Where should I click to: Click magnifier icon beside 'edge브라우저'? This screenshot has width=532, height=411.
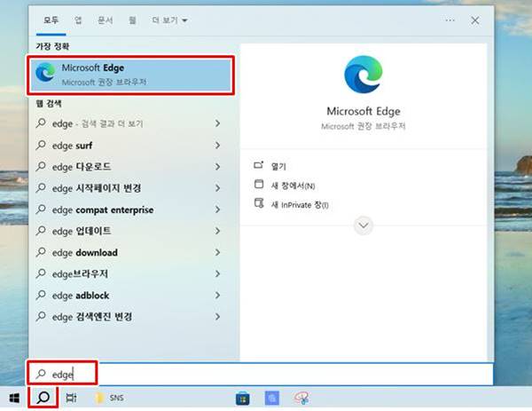pyautogui.click(x=41, y=273)
